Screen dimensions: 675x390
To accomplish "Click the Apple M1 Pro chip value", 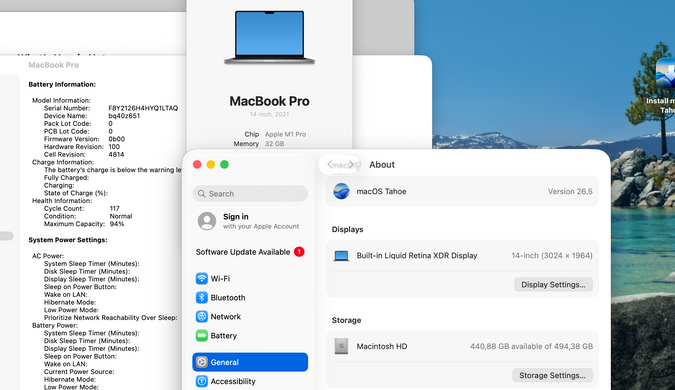I will [285, 134].
